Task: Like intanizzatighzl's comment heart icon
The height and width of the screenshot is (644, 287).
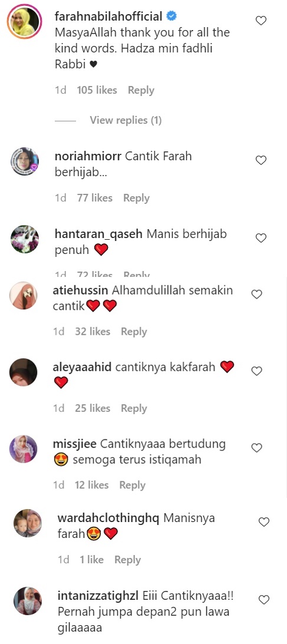Action: pyautogui.click(x=264, y=600)
